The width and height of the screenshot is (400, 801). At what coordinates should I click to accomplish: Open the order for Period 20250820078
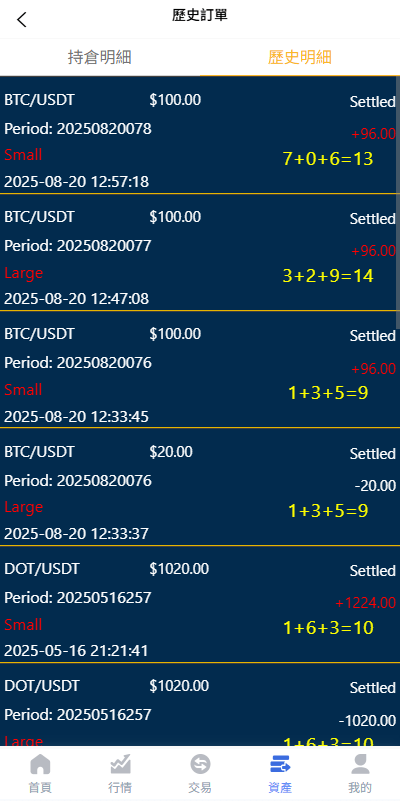(x=200, y=135)
